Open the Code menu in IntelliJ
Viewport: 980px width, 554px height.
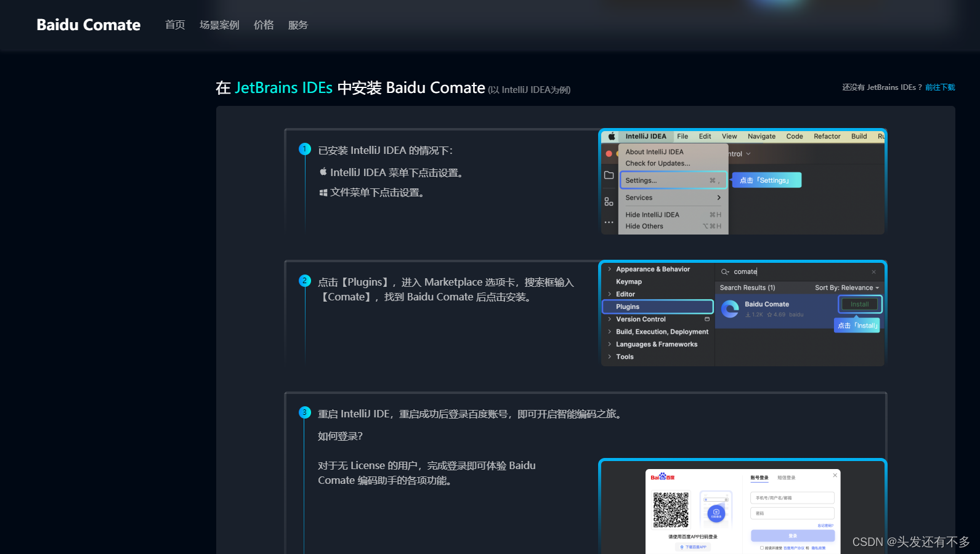[x=795, y=137]
